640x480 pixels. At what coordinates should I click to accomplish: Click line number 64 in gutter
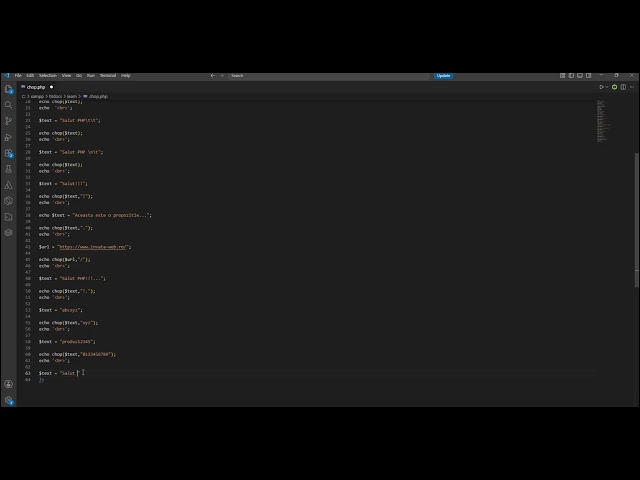pos(28,380)
